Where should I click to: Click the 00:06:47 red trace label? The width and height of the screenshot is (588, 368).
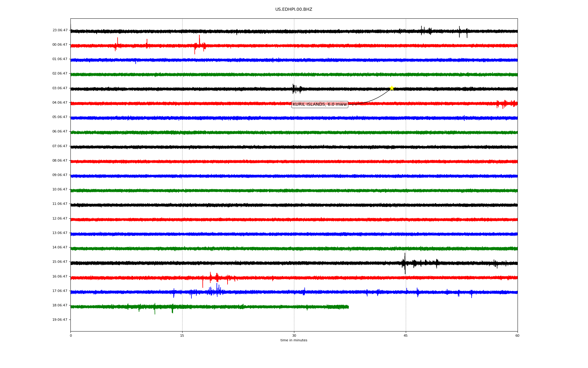pyautogui.click(x=60, y=45)
